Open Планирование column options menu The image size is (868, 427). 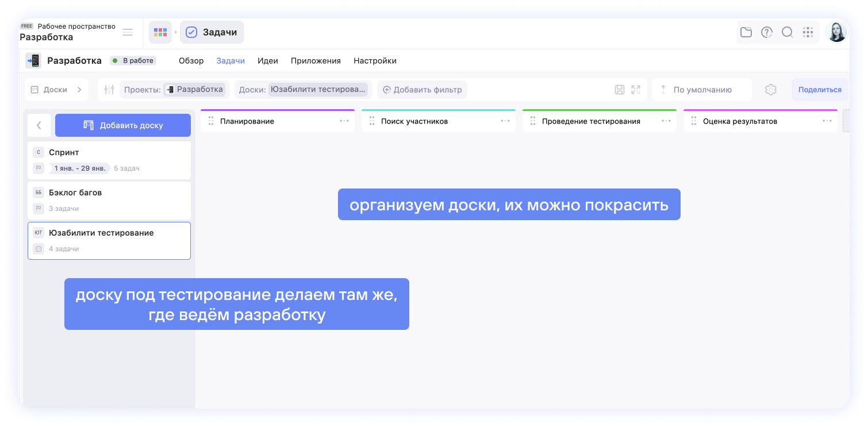click(x=344, y=121)
